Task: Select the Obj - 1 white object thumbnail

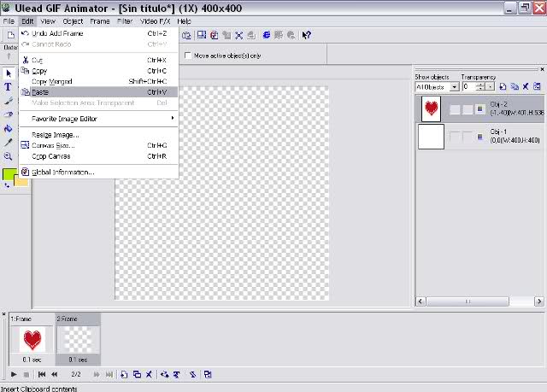Action: pos(431,137)
